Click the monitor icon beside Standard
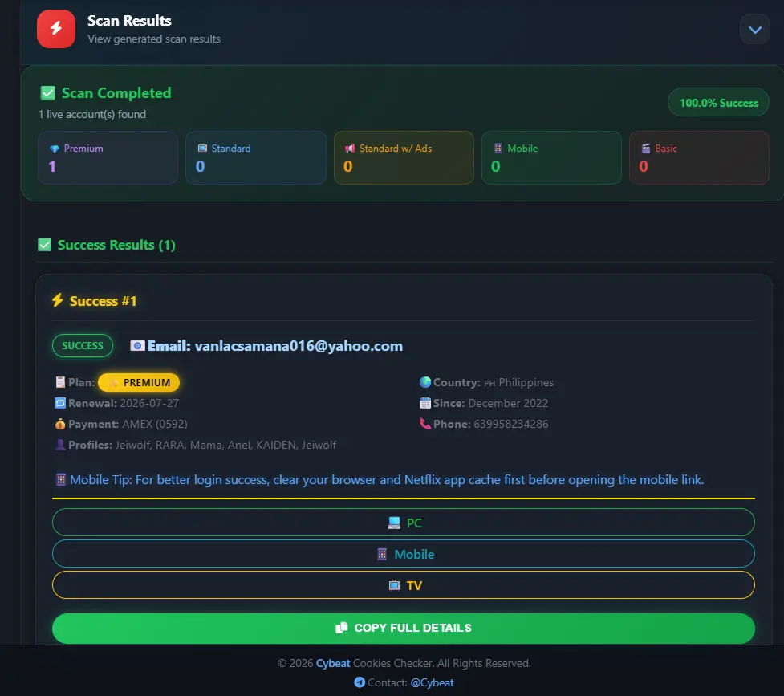Image resolution: width=784 pixels, height=696 pixels. click(x=202, y=148)
